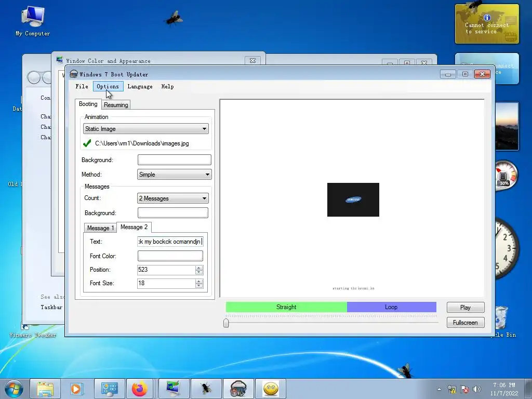
Task: Click the animation frame slider handle
Action: point(227,323)
